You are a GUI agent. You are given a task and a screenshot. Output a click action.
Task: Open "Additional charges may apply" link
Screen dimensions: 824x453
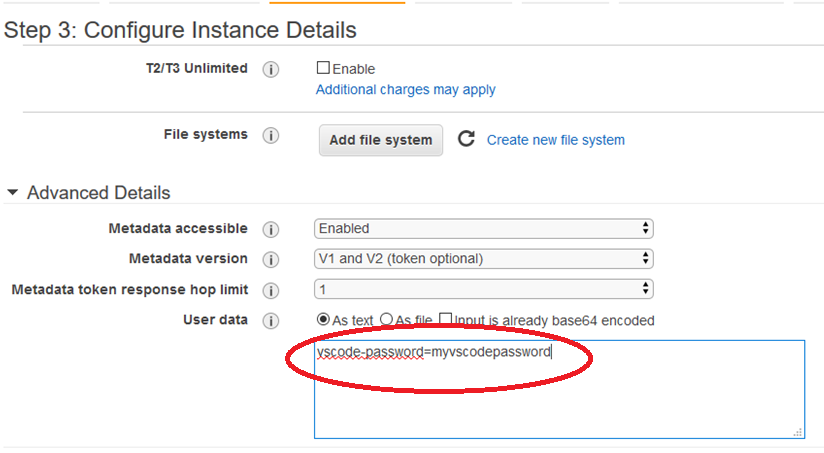[405, 90]
